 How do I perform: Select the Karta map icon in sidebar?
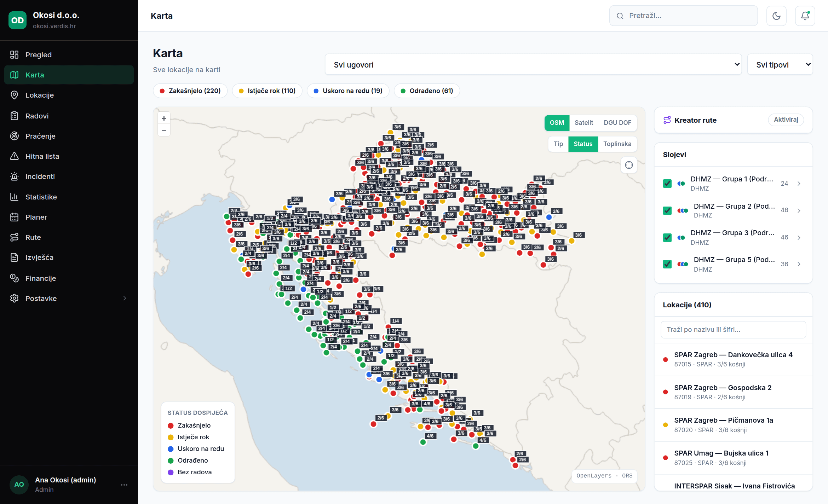(14, 75)
